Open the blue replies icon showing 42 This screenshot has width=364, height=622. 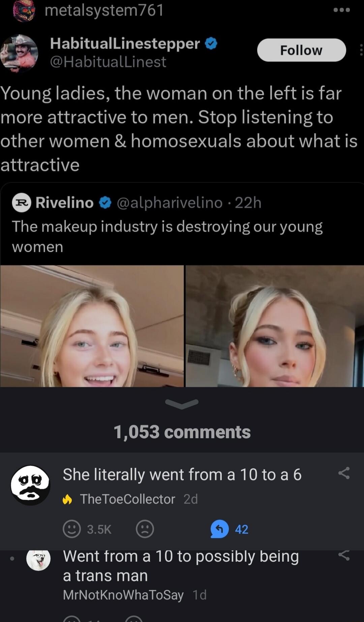pyautogui.click(x=219, y=529)
